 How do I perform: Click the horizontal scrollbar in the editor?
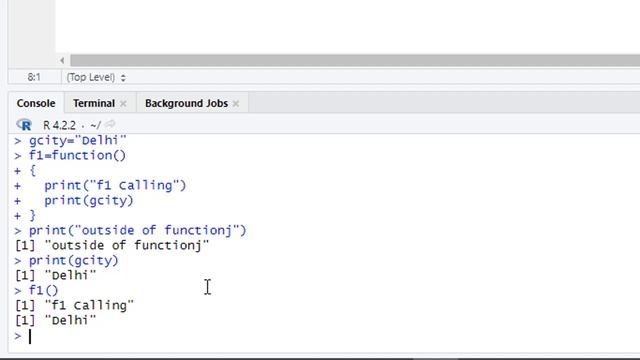(355, 60)
